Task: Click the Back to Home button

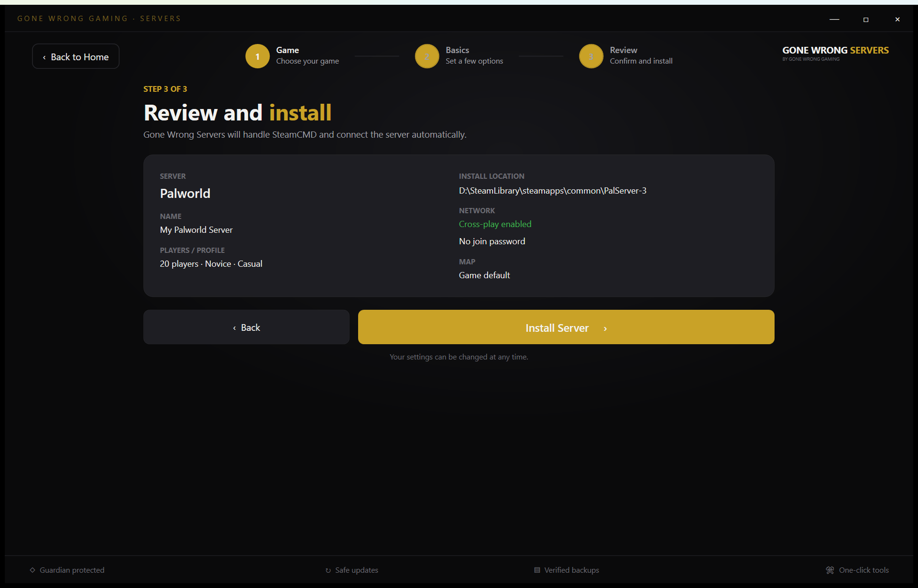Action: pyautogui.click(x=76, y=56)
